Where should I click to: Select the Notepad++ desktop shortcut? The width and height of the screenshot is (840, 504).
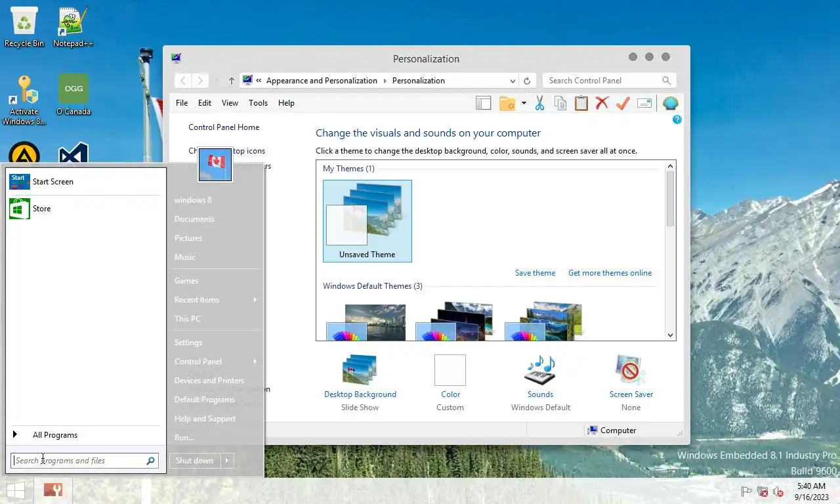point(73,28)
